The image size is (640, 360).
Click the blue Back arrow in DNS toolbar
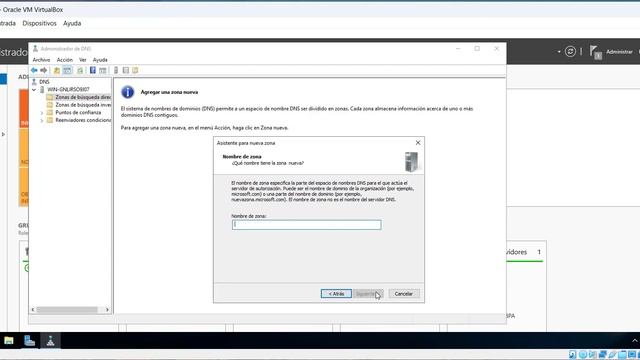click(x=34, y=70)
